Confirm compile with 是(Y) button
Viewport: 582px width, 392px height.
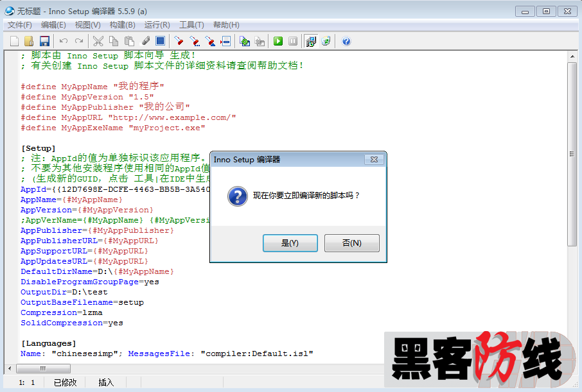pos(290,243)
